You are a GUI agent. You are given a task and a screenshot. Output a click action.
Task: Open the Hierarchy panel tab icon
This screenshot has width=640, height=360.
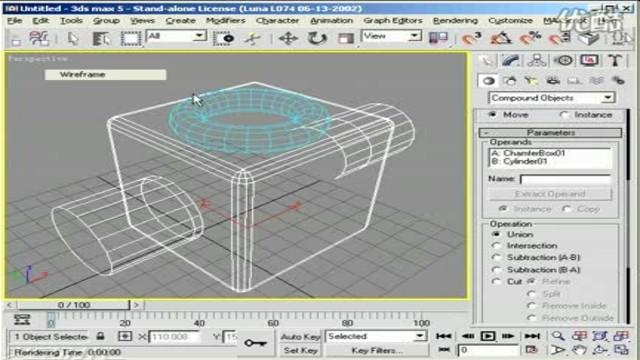537,60
